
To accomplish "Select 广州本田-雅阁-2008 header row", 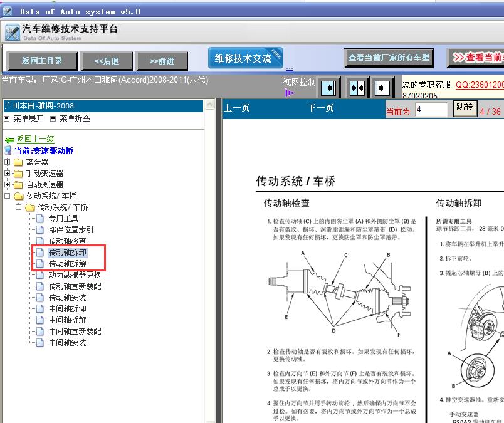I will point(103,106).
